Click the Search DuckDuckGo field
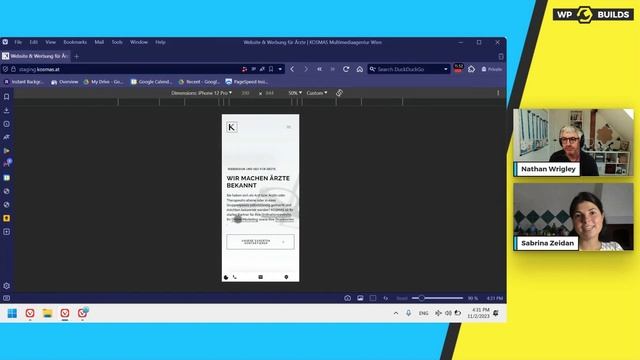Screen dimensions: 640x360 tap(408, 69)
